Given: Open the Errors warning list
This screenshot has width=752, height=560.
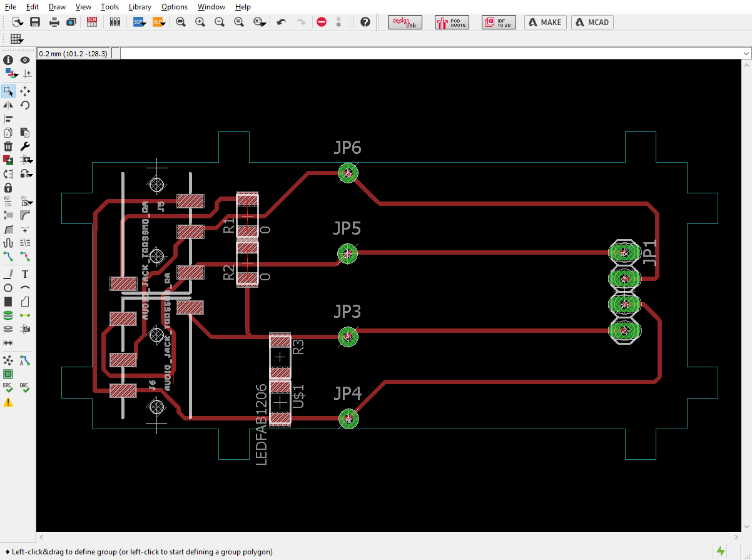Looking at the screenshot, I should (x=8, y=402).
